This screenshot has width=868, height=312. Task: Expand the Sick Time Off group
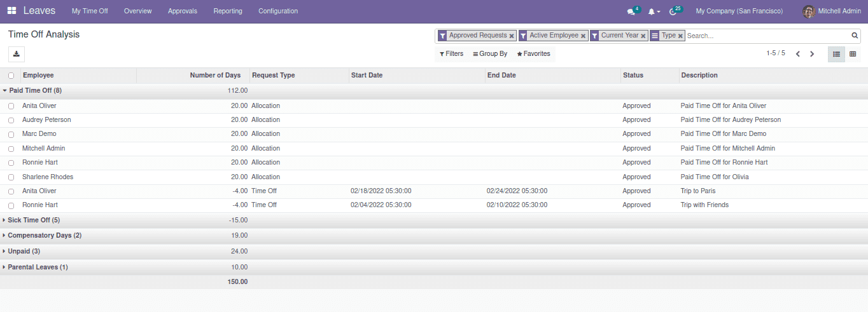click(34, 220)
